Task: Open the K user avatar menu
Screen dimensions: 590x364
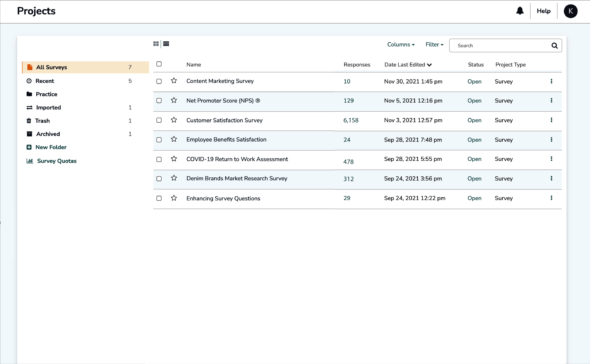Action: 570,11
